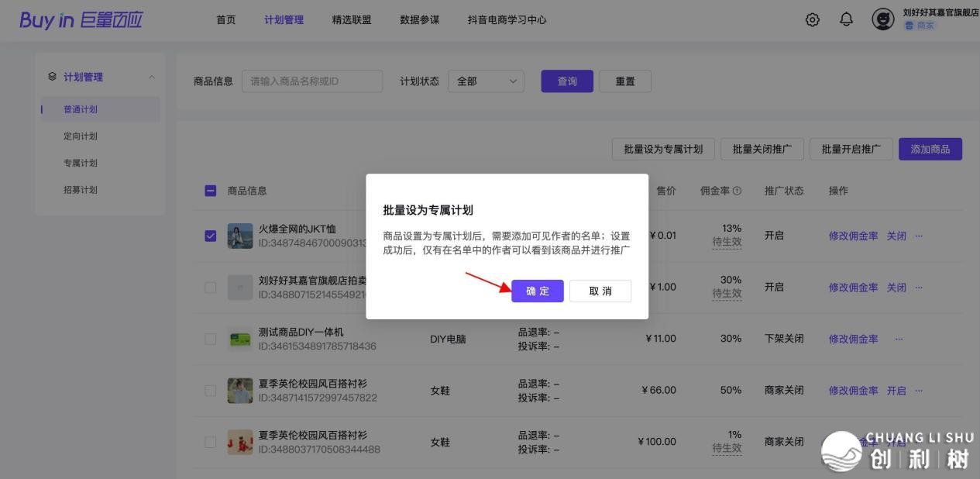Open more actions for the ¥66.00 衬衫 row
Viewport: 980px width, 479px height.
pyautogui.click(x=919, y=391)
